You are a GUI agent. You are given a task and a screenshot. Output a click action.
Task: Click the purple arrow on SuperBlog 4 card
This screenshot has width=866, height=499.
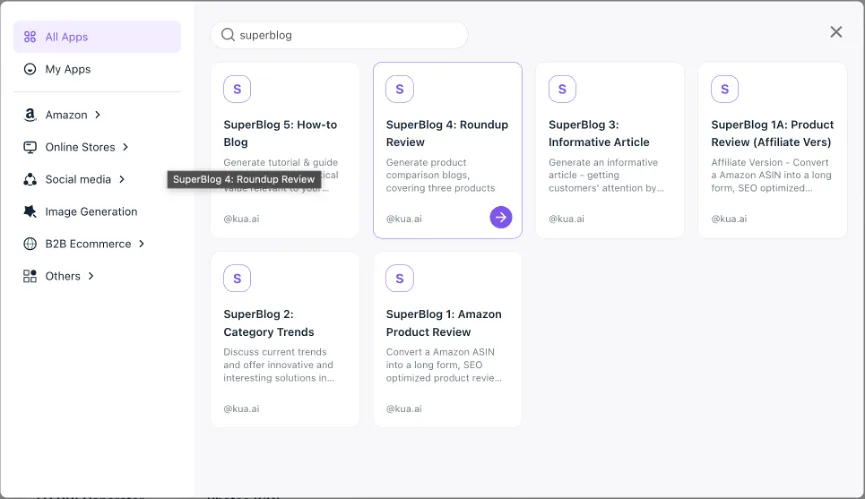[501, 217]
